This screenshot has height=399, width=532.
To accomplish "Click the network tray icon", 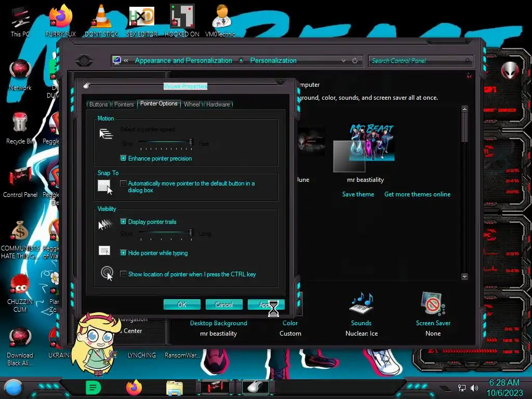I will [x=461, y=388].
